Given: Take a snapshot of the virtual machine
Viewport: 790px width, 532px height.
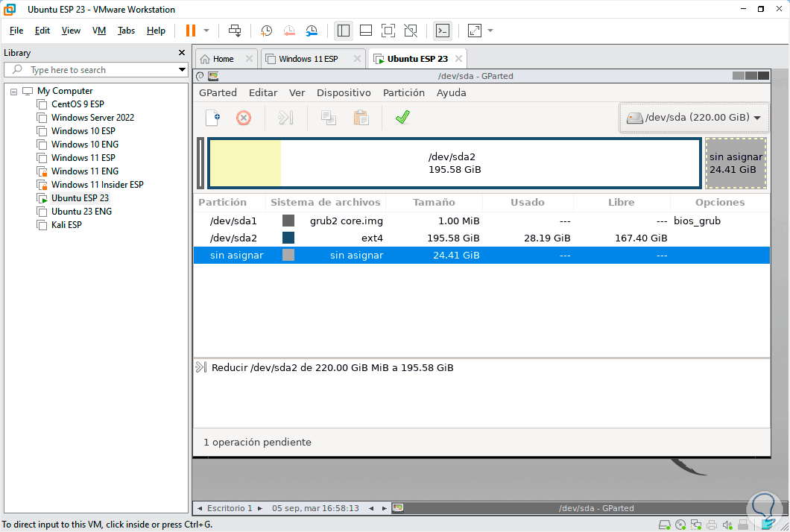Looking at the screenshot, I should pos(267,31).
